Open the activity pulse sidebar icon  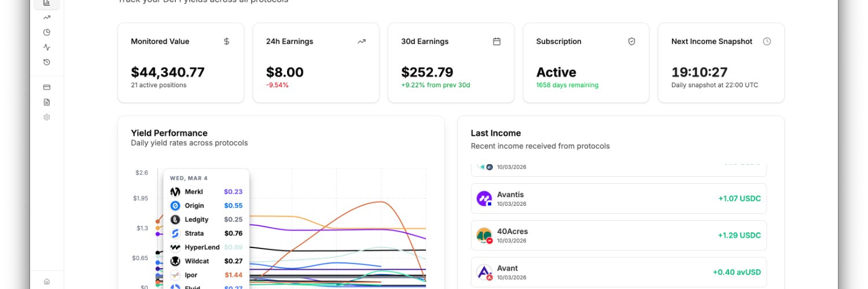tap(47, 47)
